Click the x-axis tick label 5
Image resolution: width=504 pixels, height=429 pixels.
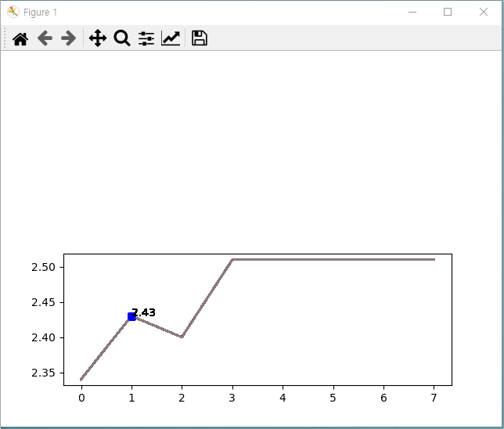(333, 398)
